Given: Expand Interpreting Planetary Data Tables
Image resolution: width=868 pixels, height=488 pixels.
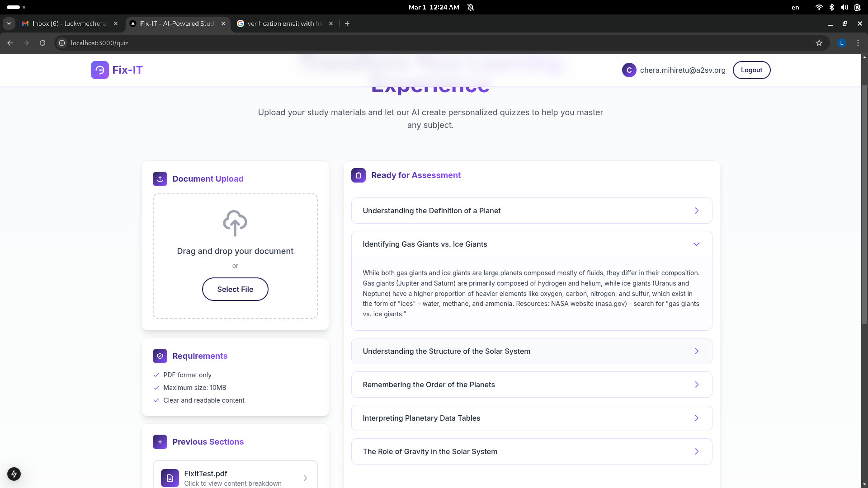Looking at the screenshot, I should click(697, 418).
